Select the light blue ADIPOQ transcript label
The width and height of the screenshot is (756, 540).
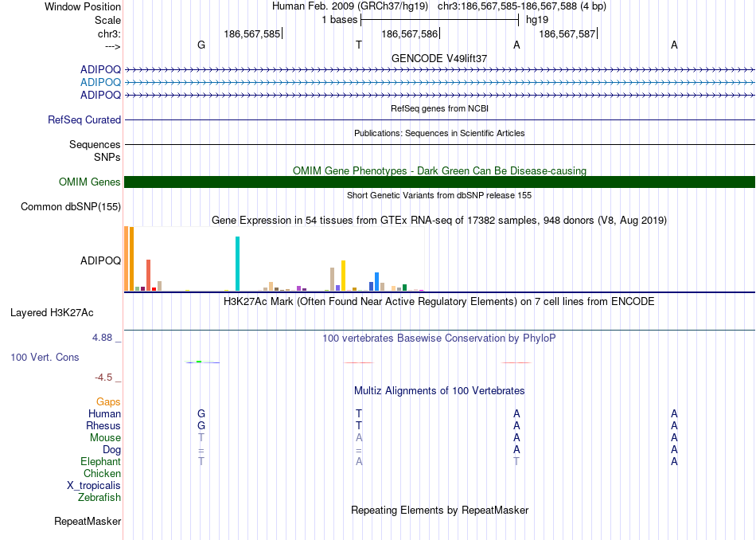pos(100,83)
